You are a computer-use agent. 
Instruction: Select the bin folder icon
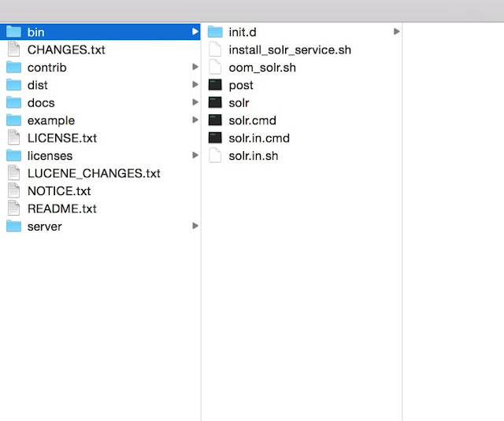coord(13,31)
